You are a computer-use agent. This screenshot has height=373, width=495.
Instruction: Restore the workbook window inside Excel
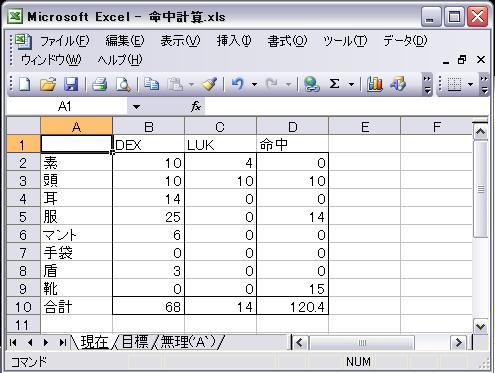coord(462,60)
